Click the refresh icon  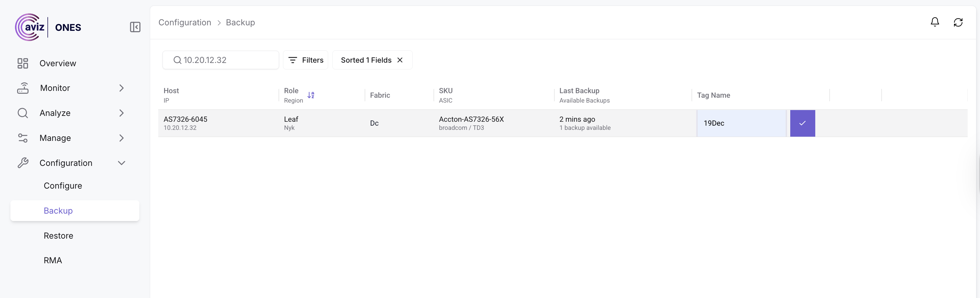[x=958, y=22]
